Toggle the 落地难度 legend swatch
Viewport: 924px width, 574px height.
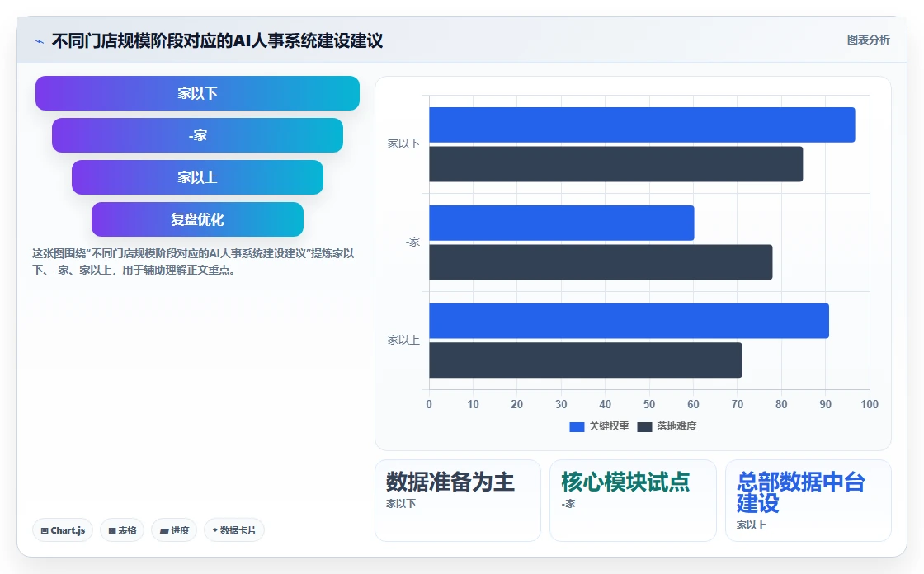tap(644, 426)
